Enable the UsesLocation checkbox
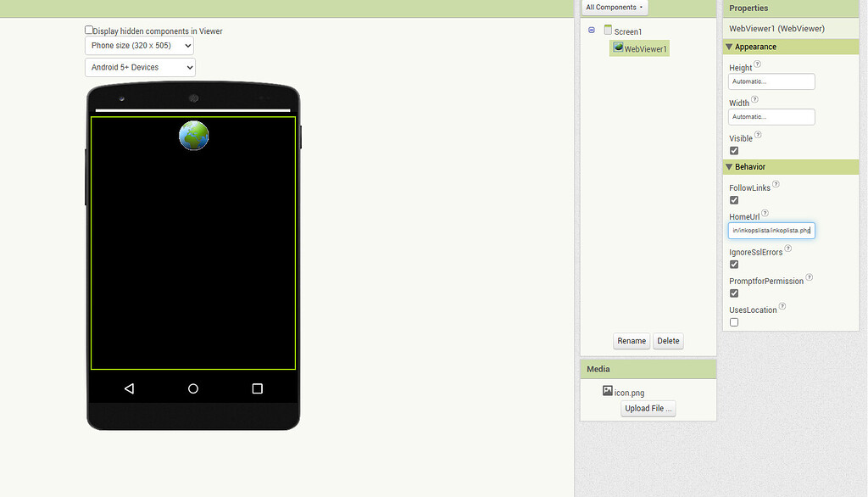The width and height of the screenshot is (868, 497). [x=732, y=321]
